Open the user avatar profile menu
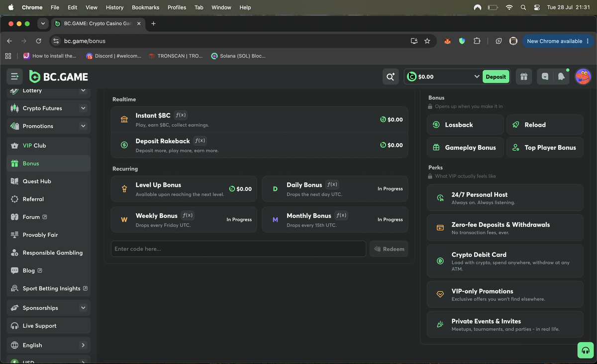This screenshot has width=597, height=364. coord(583,77)
